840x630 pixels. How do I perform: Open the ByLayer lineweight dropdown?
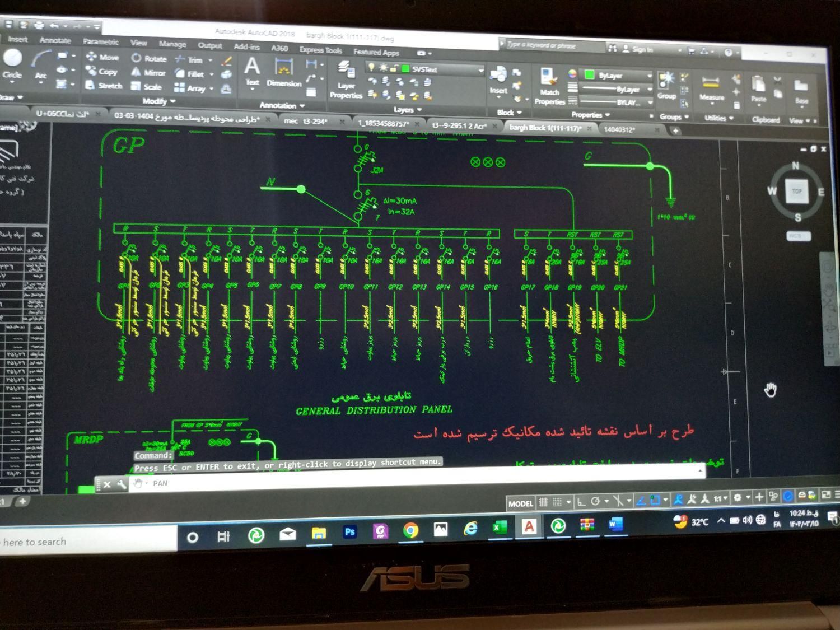649,90
